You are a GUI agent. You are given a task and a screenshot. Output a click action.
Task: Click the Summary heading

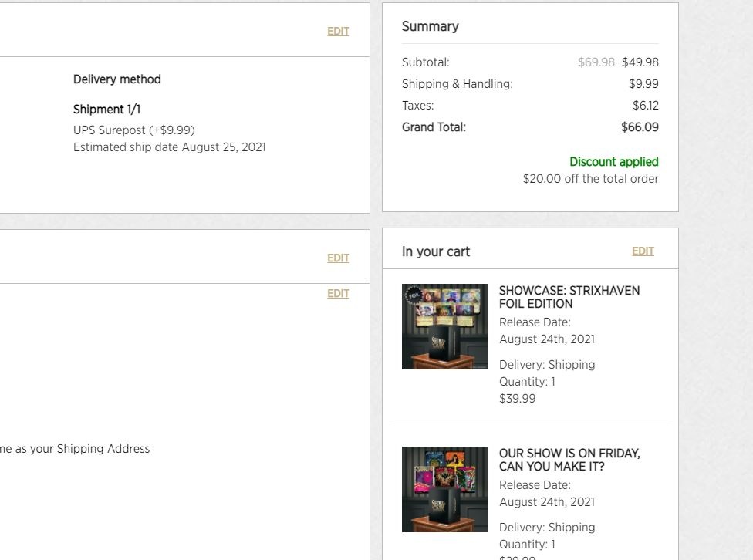pos(430,26)
